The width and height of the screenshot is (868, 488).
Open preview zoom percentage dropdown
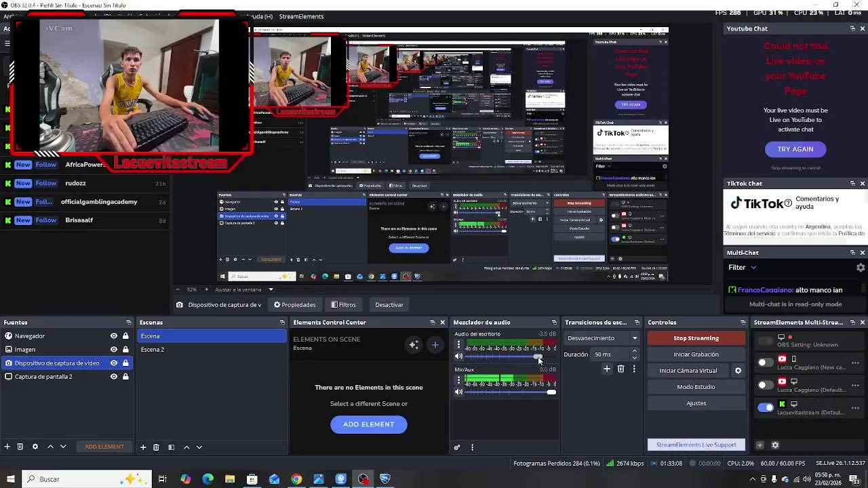[x=191, y=289]
